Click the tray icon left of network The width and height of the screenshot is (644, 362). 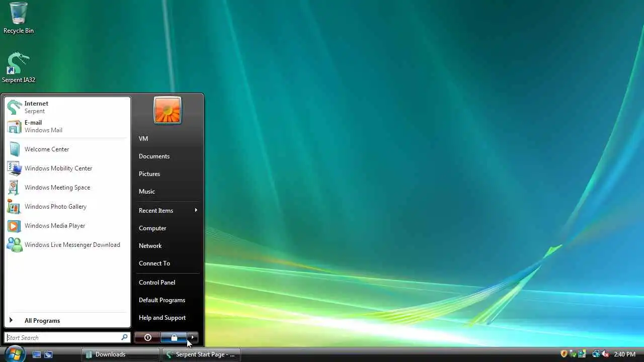point(582,354)
